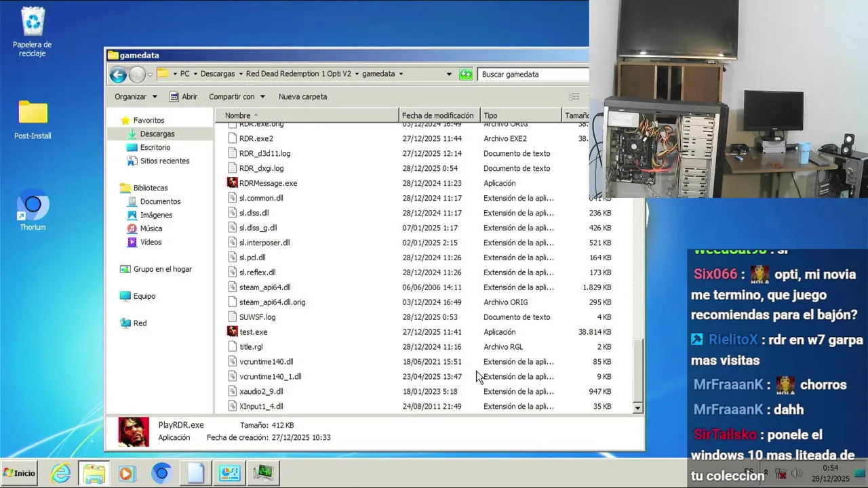Open Windows Media Player from taskbar
Viewport: 868px width, 488px height.
pyautogui.click(x=127, y=473)
